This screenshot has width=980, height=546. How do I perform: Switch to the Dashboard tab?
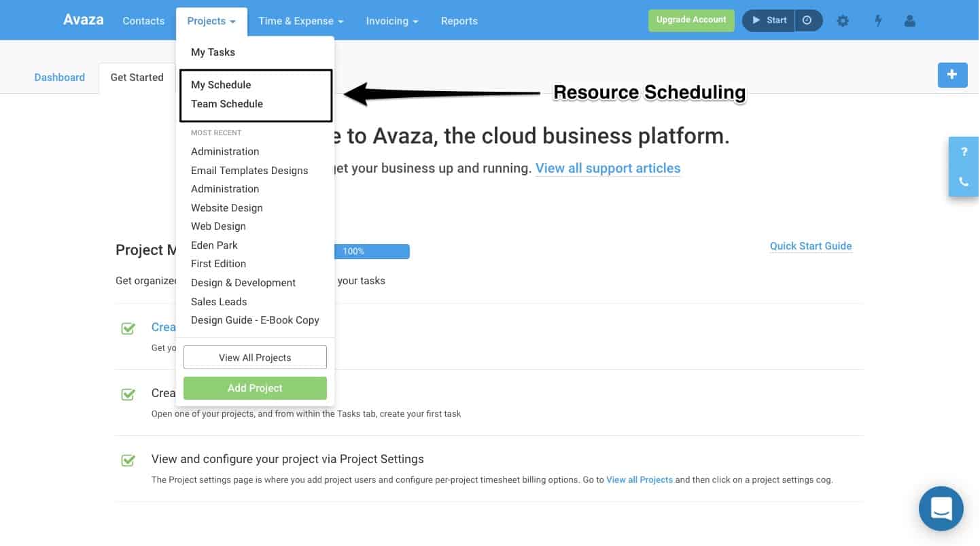(x=59, y=78)
